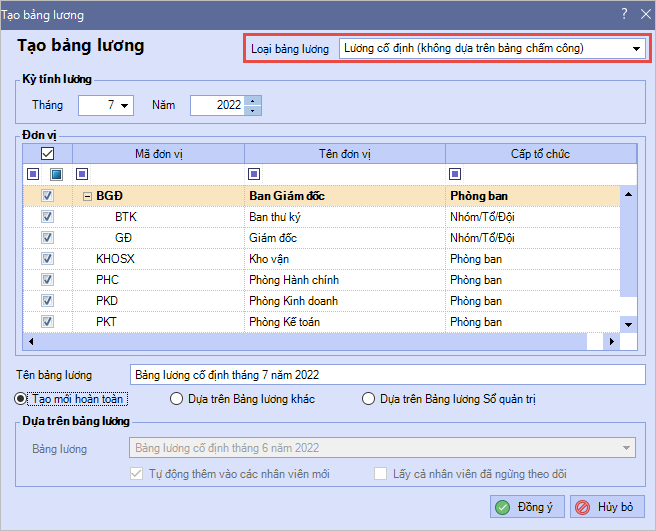Screen dimensions: 656x531
Task: Click the right arrow of horizontal scrollbar
Action: 612,341
